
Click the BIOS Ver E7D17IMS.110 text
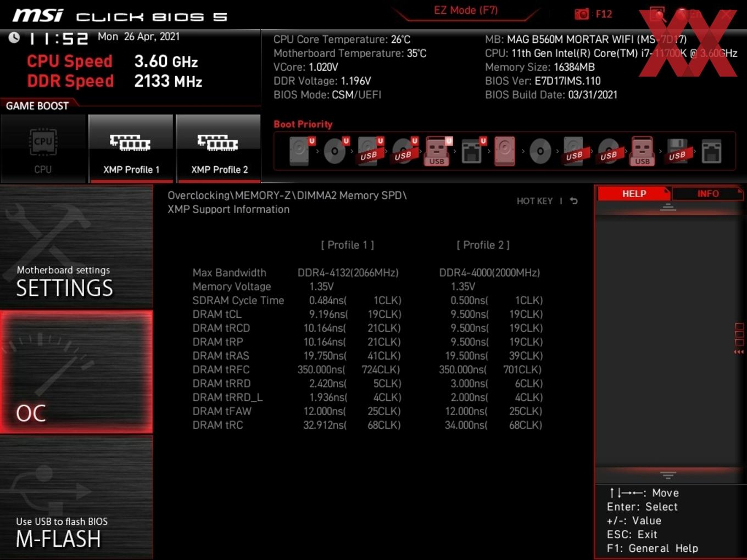(x=543, y=81)
